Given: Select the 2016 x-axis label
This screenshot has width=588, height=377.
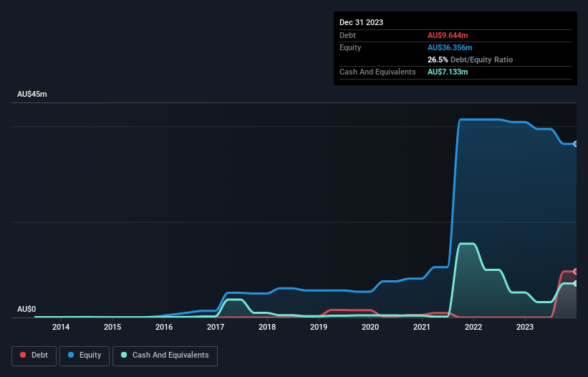Looking at the screenshot, I should coord(164,327).
